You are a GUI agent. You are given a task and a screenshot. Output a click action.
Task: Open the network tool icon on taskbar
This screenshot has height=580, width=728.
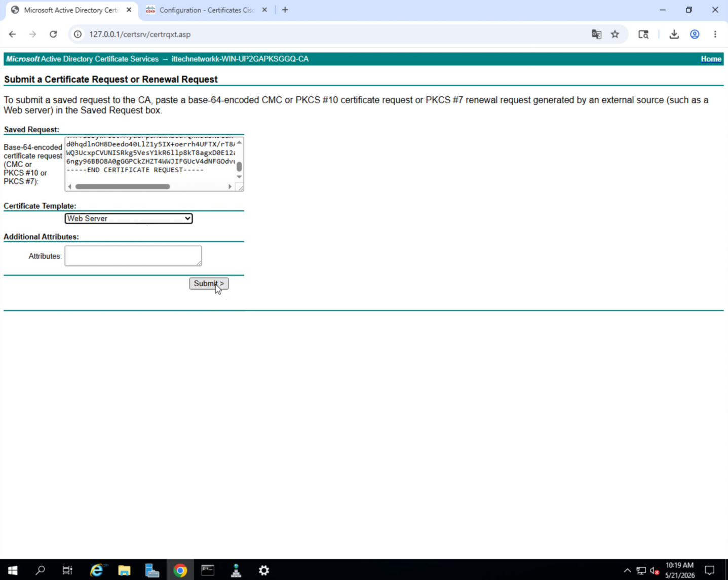pos(236,570)
